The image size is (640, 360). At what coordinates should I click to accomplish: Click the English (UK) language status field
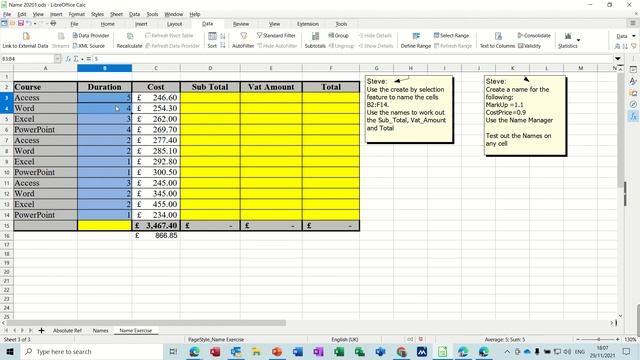coord(344,339)
